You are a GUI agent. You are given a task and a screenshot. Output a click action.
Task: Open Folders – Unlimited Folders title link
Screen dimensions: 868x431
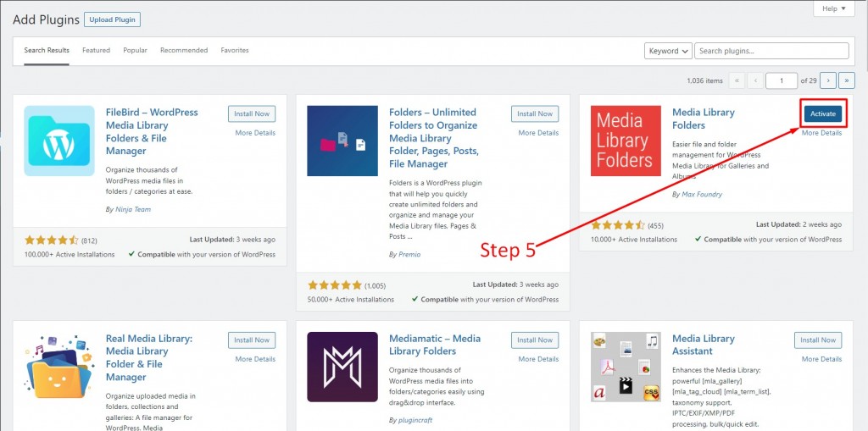click(434, 138)
